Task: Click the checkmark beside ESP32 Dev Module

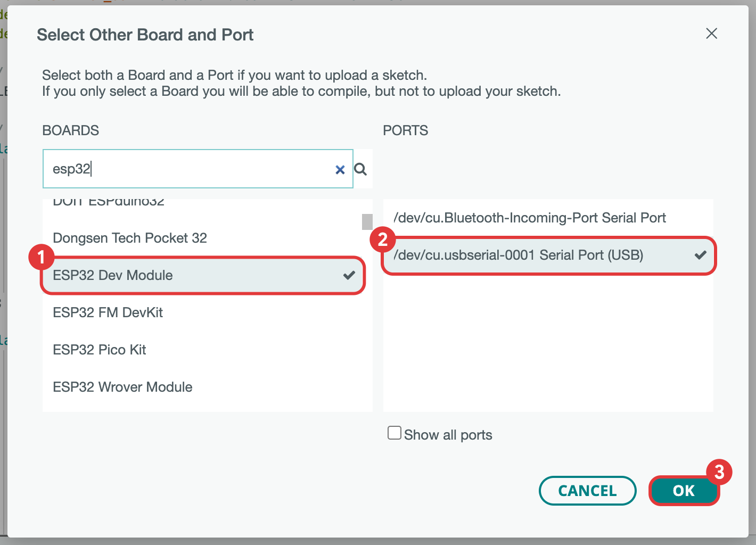Action: click(x=349, y=275)
